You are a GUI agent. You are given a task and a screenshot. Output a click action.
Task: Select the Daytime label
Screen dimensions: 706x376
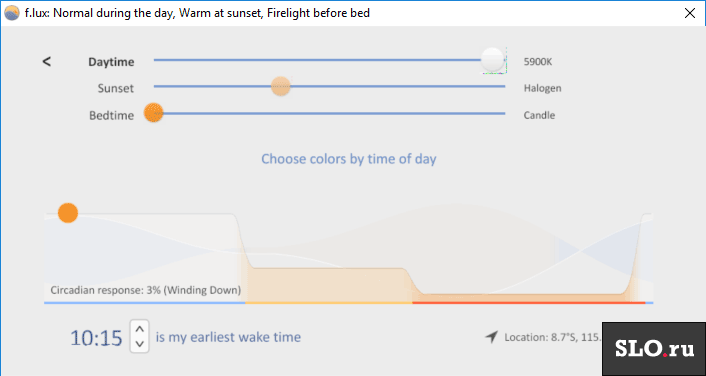point(111,62)
